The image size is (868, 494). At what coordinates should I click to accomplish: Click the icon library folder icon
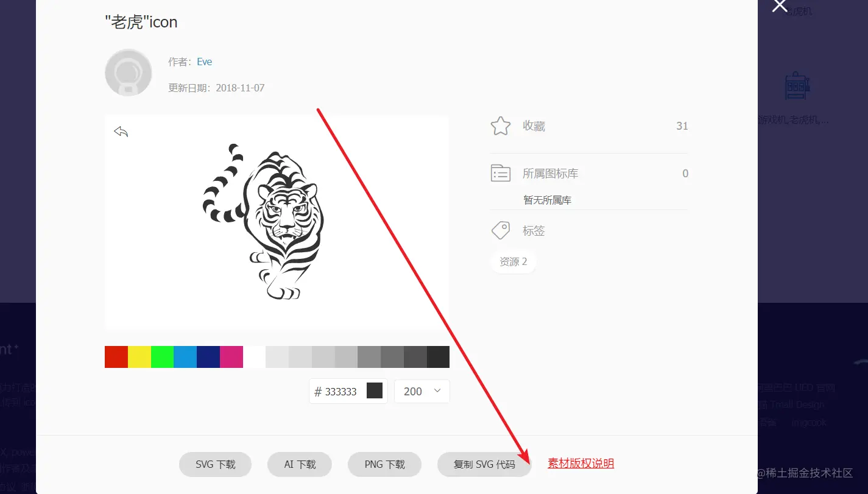tap(500, 174)
